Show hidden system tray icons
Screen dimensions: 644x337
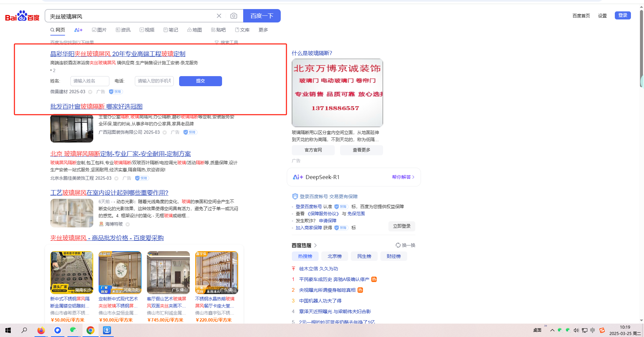coord(552,330)
